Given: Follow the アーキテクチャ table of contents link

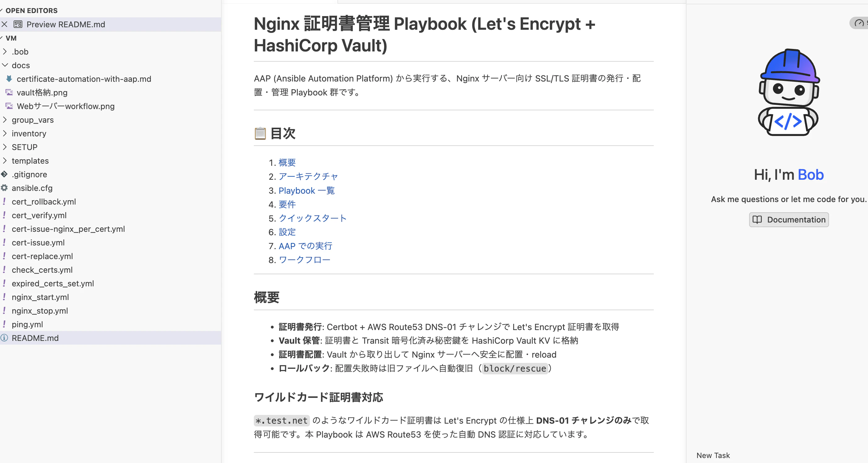Looking at the screenshot, I should [x=308, y=176].
